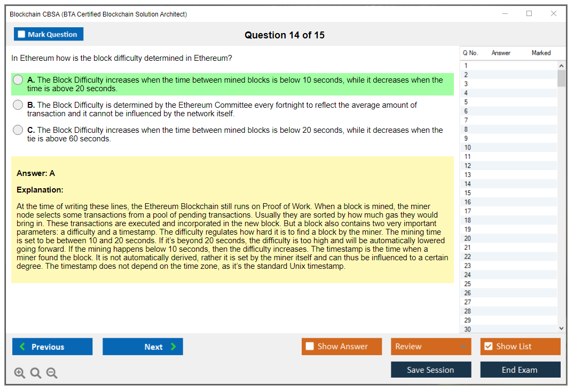The height and width of the screenshot is (392, 574).
Task: Expand the Review dropdown arrow
Action: 463,347
